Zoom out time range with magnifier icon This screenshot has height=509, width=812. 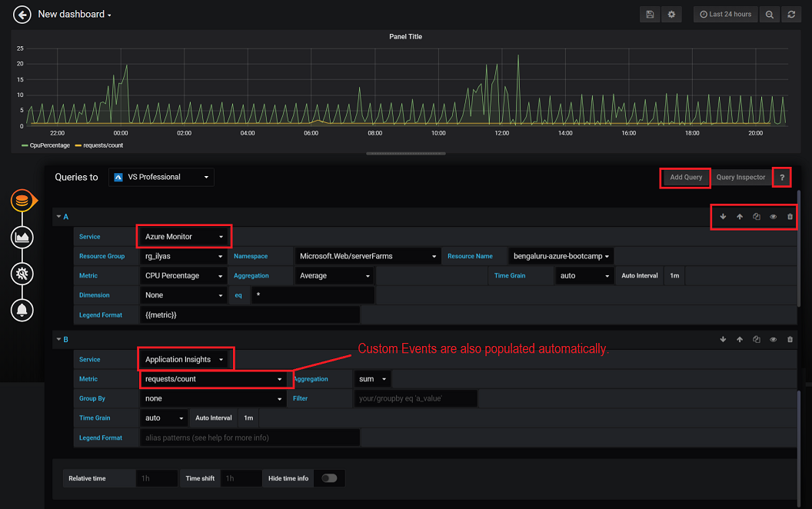click(x=770, y=15)
